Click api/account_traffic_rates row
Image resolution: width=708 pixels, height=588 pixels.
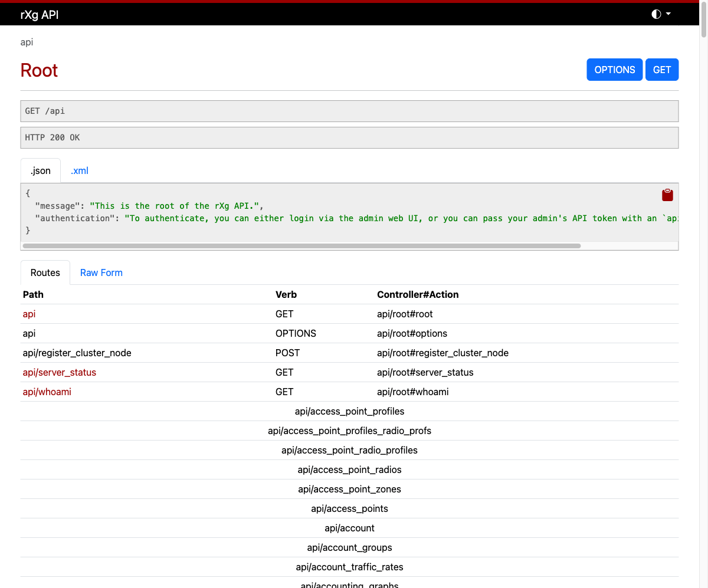(x=349, y=567)
